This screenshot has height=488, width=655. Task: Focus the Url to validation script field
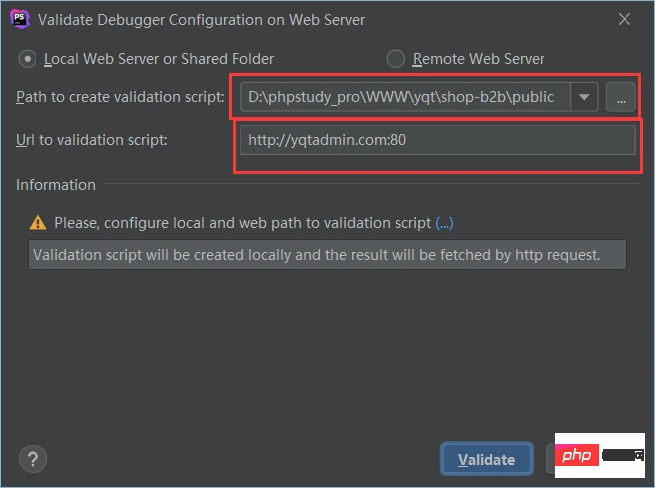(x=437, y=140)
